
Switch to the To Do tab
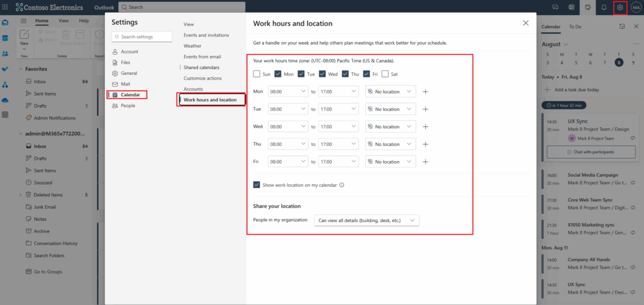(575, 27)
